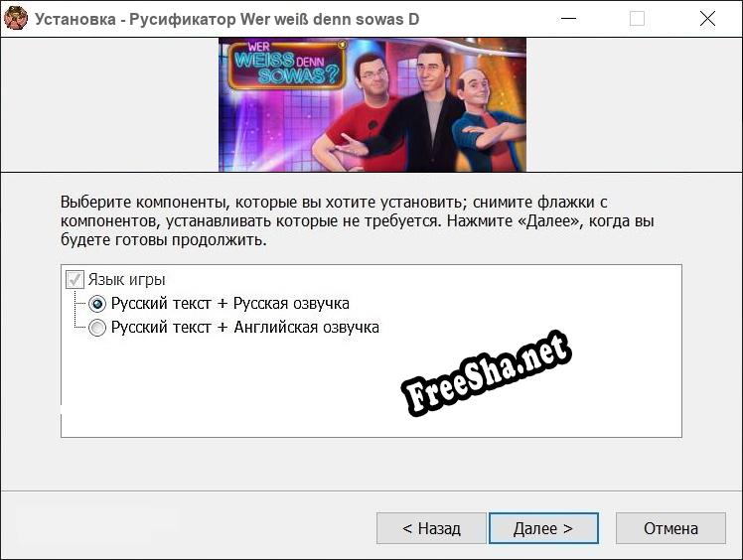
Task: Click the bald man in the blue shirt
Action: tap(480, 119)
